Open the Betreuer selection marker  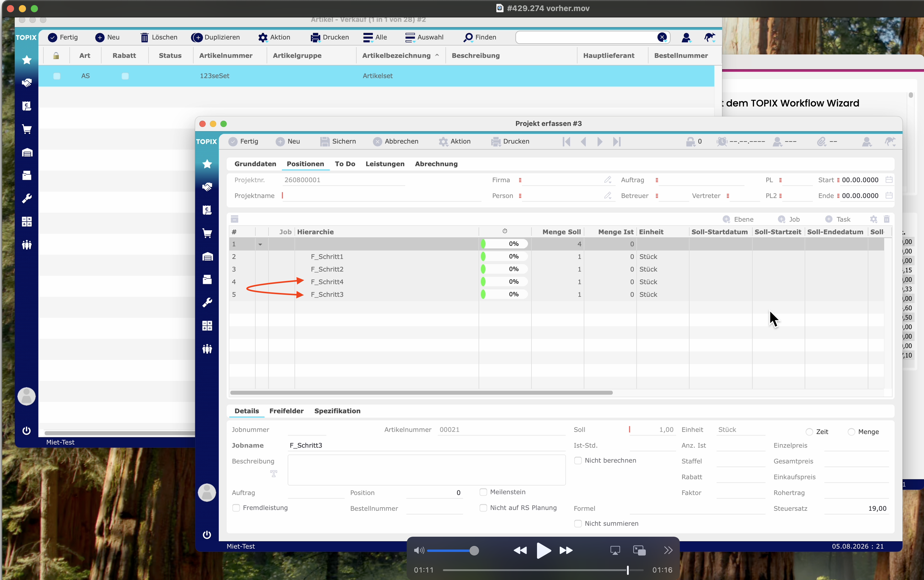tap(657, 196)
